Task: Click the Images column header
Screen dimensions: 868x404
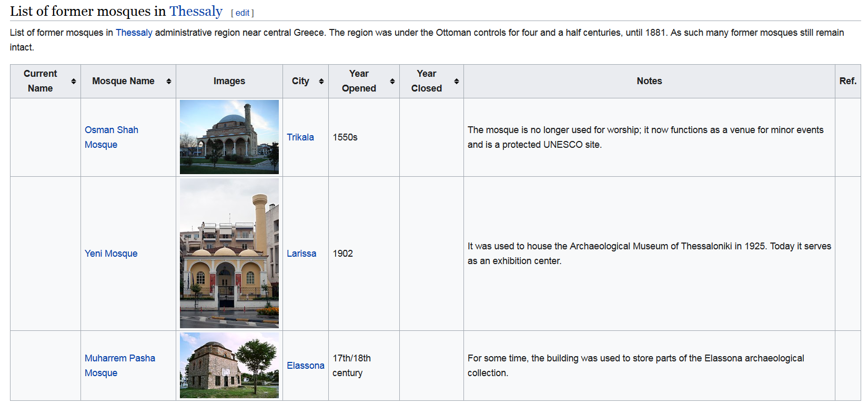Action: pos(229,81)
